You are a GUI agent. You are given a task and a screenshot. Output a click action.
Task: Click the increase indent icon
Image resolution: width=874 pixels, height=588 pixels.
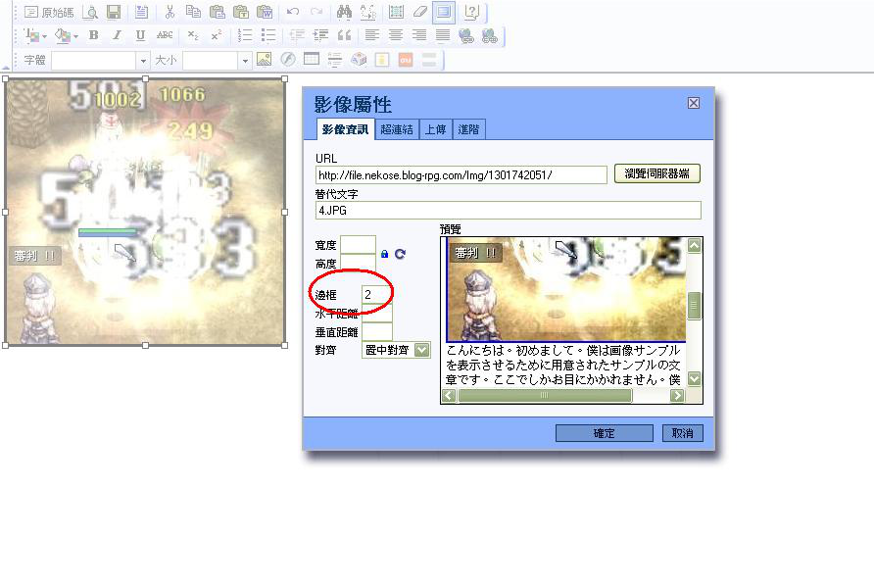[320, 35]
